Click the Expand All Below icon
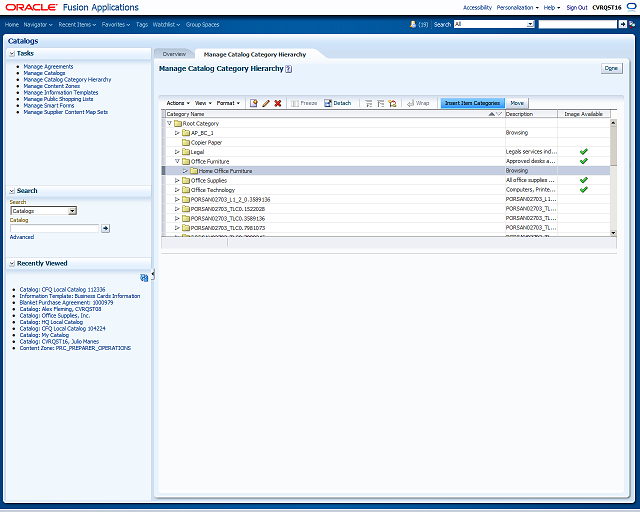Image resolution: width=640 pixels, height=512 pixels. [x=369, y=104]
